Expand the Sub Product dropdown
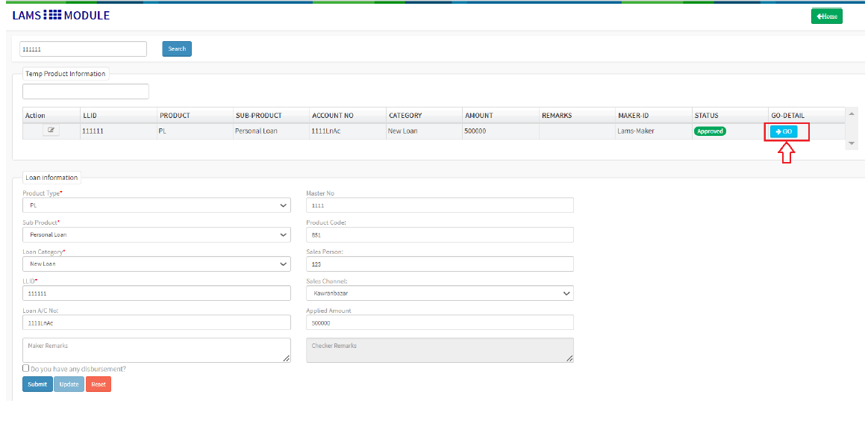Viewport: 868px width, 433px height. point(156,234)
